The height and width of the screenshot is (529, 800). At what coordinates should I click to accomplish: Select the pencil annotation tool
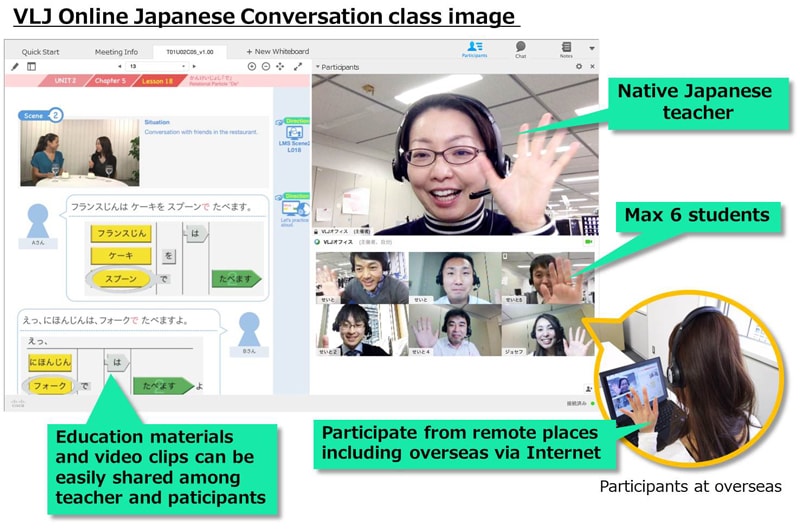[x=15, y=67]
